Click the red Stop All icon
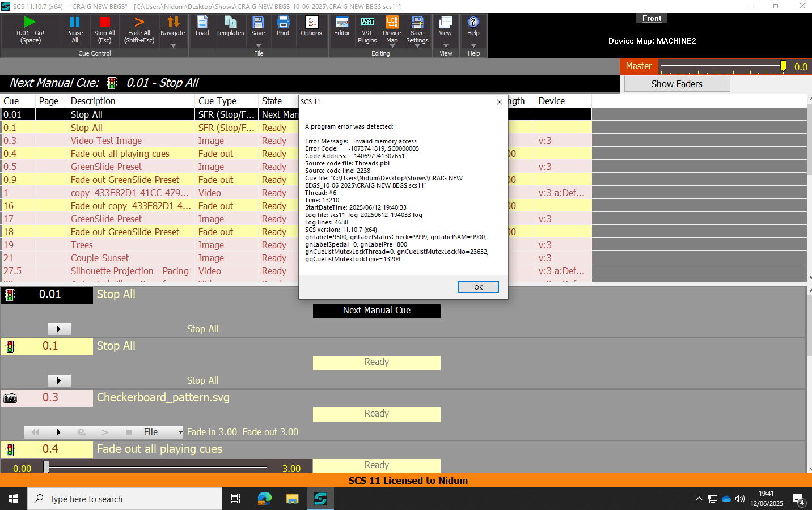 point(104,22)
